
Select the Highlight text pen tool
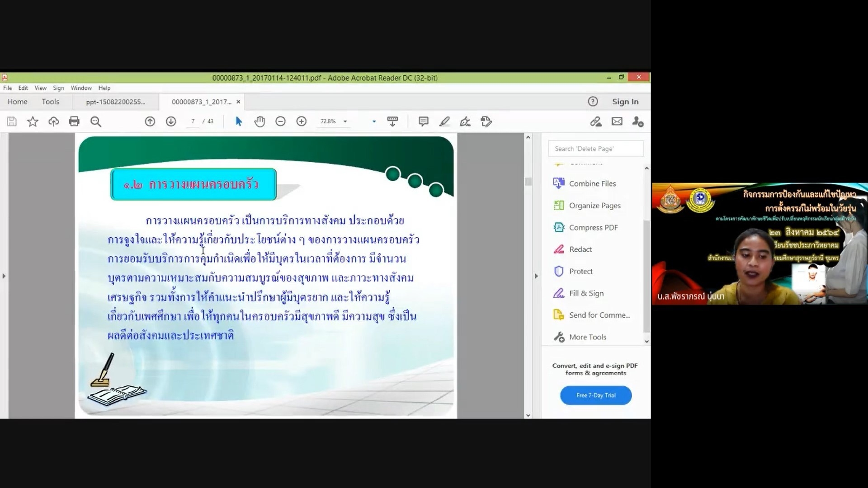pos(444,122)
